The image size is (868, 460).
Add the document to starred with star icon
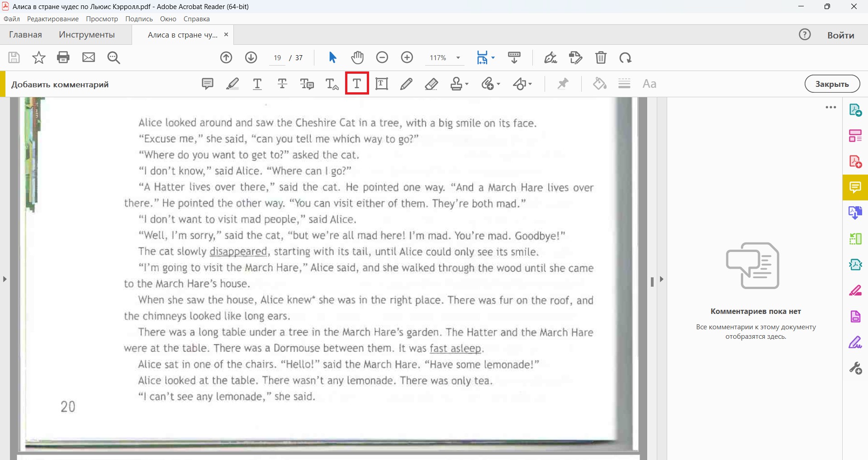point(39,57)
